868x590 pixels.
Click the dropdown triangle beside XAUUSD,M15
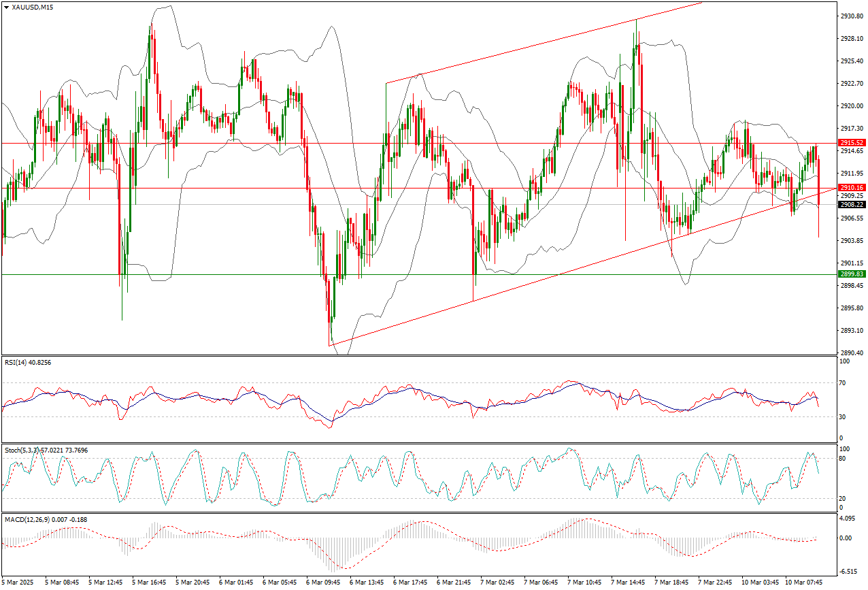pyautogui.click(x=6, y=7)
